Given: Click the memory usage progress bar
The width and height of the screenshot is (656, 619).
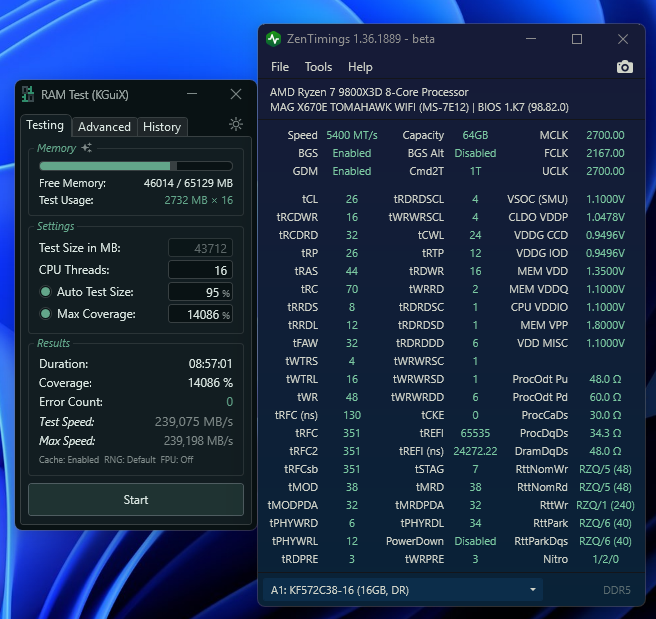Looking at the screenshot, I should tap(136, 166).
